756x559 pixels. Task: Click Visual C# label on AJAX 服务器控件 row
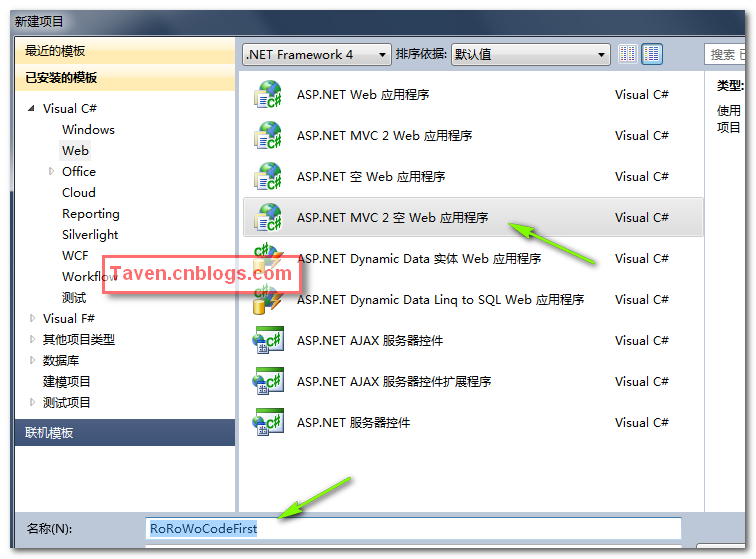(641, 341)
